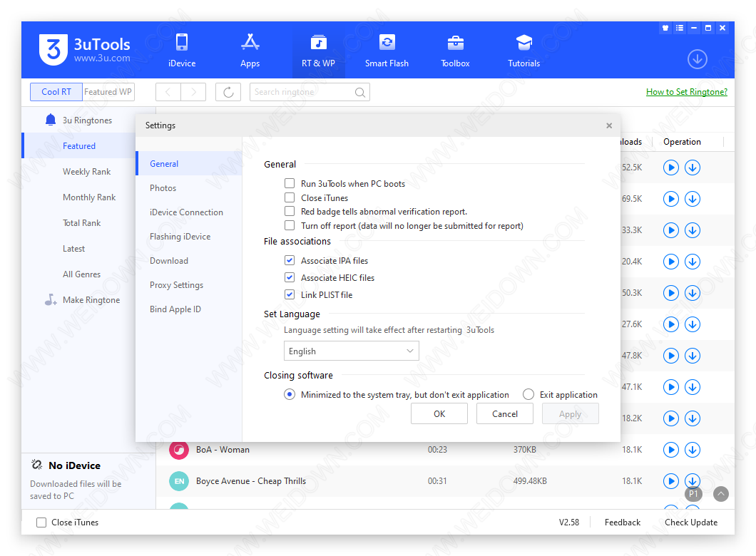Select the General settings category
Image resolution: width=756 pixels, height=556 pixels.
tap(188, 163)
